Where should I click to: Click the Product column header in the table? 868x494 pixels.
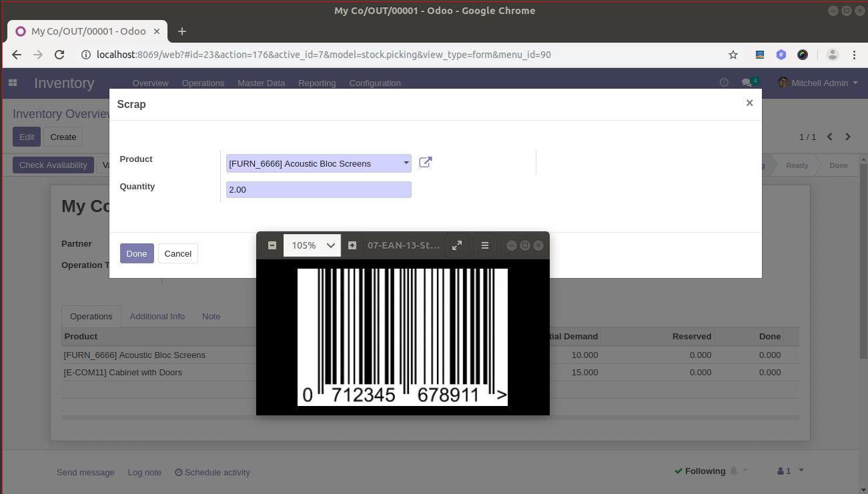coord(81,337)
